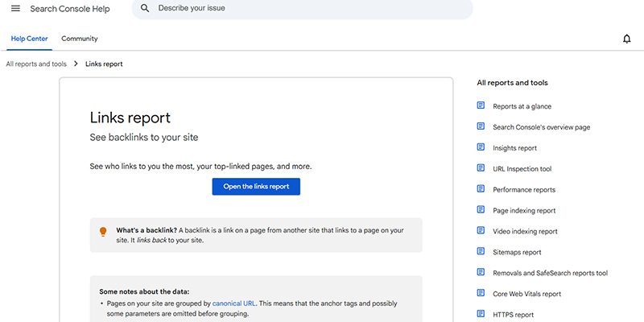Open Search Console's overview page article
This screenshot has width=644, height=322.
pyautogui.click(x=541, y=127)
